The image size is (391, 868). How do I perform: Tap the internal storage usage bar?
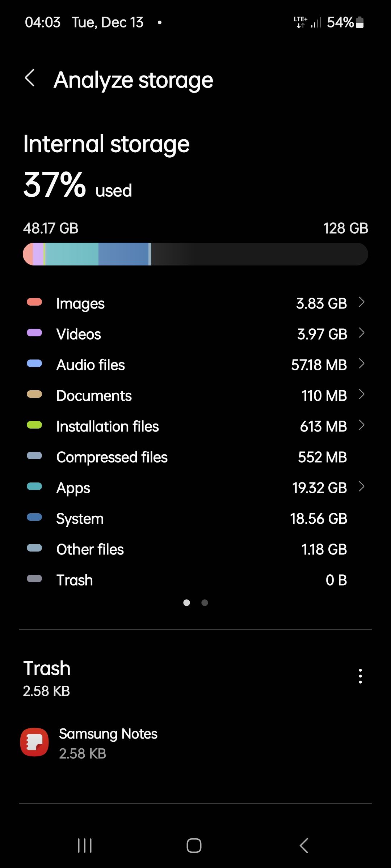(x=195, y=254)
